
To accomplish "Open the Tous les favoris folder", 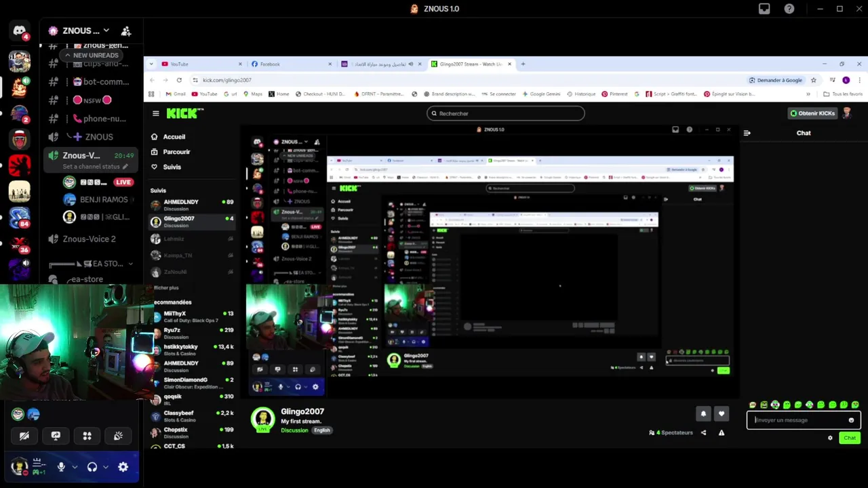I will tap(842, 94).
